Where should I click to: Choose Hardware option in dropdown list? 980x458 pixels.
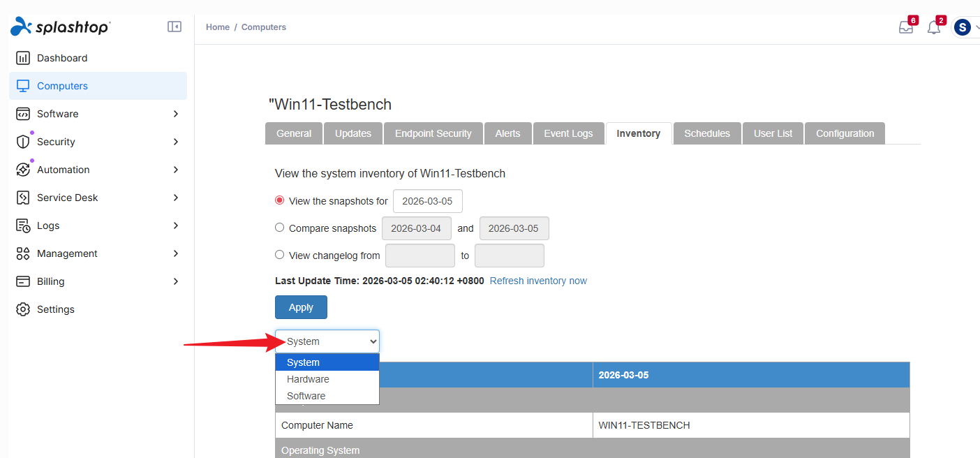[x=327, y=379]
